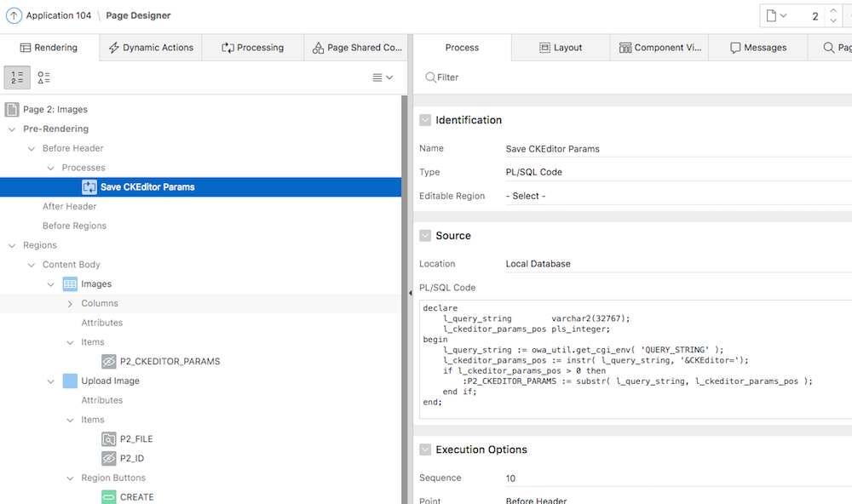Select the P2_FILE file browse item icon
Screen dimensions: 852x504
[x=109, y=438]
